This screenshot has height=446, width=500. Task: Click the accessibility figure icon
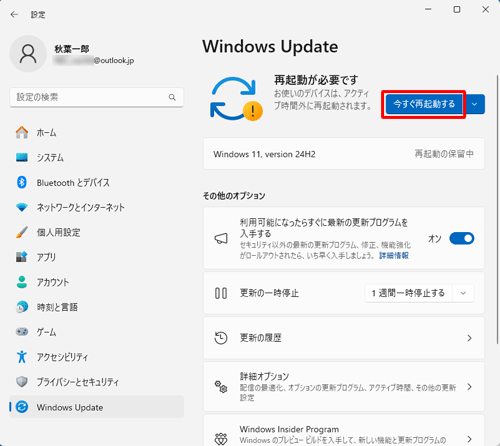(22, 357)
